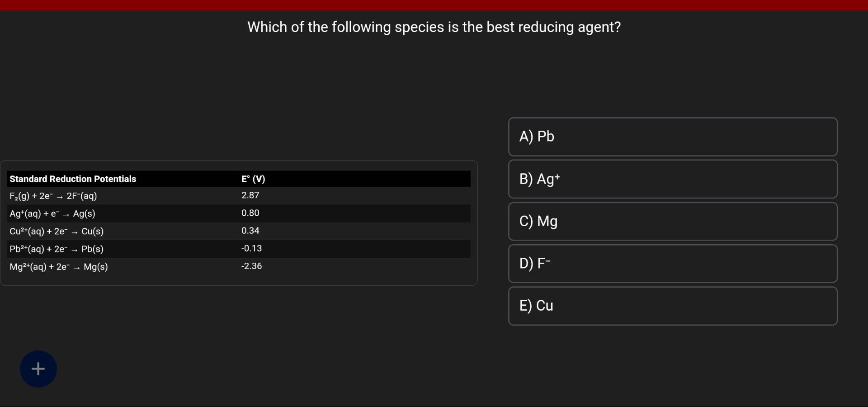Click the circular plus button
The image size is (868, 407).
pyautogui.click(x=38, y=369)
